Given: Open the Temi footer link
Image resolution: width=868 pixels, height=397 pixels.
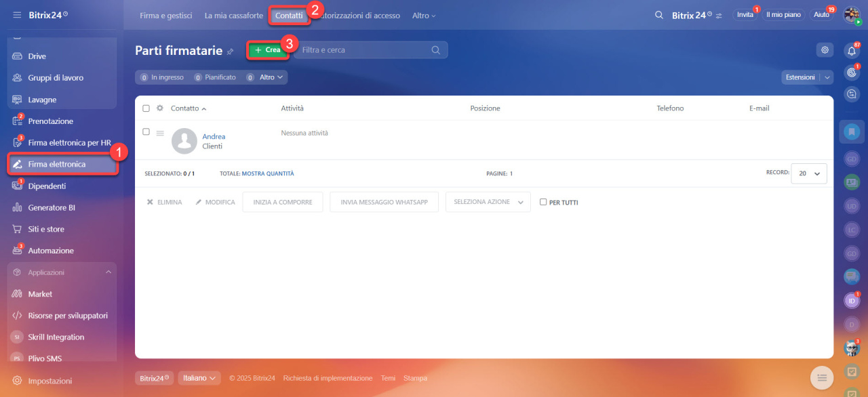Looking at the screenshot, I should pos(388,378).
